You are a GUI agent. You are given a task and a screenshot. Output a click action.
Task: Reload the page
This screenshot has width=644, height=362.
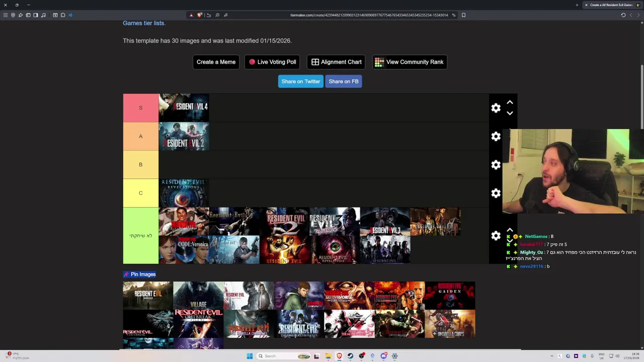tap(623, 15)
